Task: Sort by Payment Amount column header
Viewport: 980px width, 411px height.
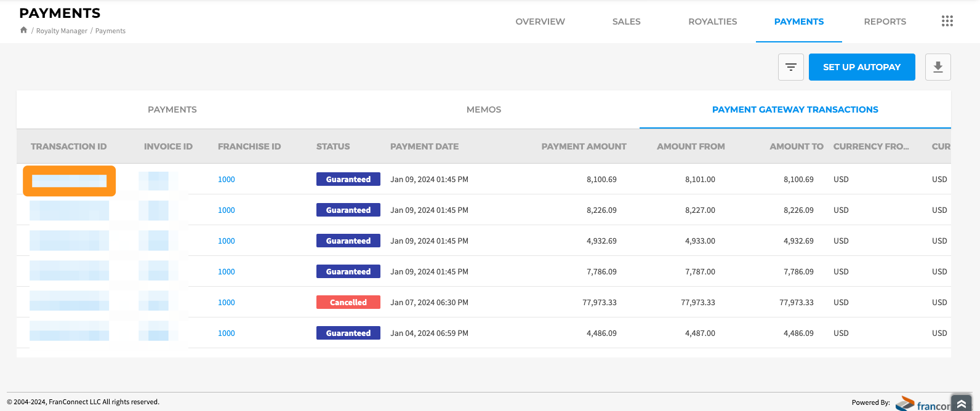Action: tap(584, 146)
